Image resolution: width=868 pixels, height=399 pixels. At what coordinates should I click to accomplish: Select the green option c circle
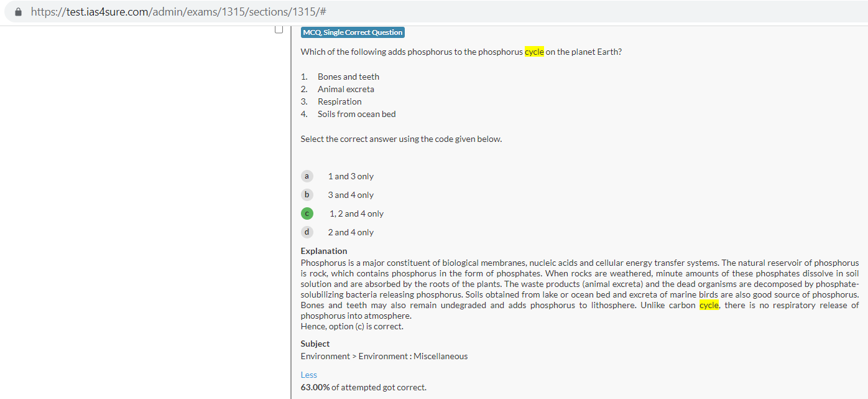307,214
